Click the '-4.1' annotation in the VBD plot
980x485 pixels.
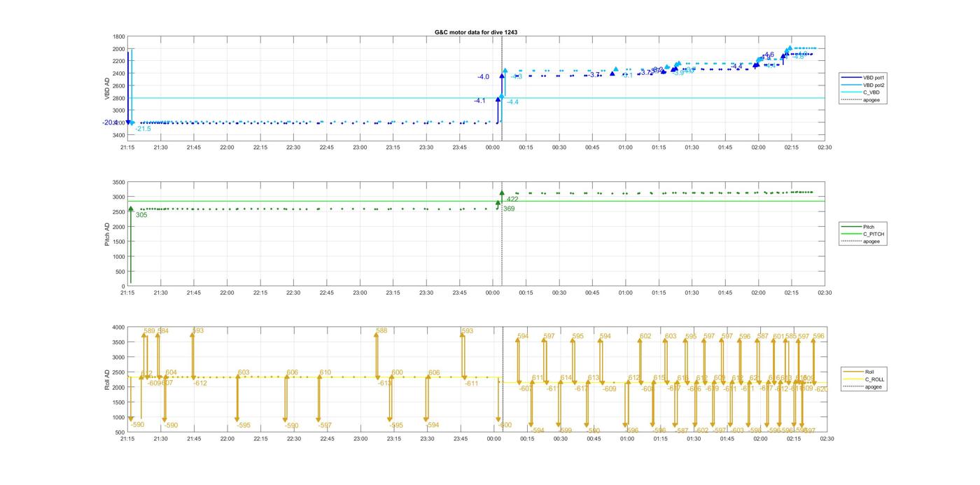(x=479, y=101)
